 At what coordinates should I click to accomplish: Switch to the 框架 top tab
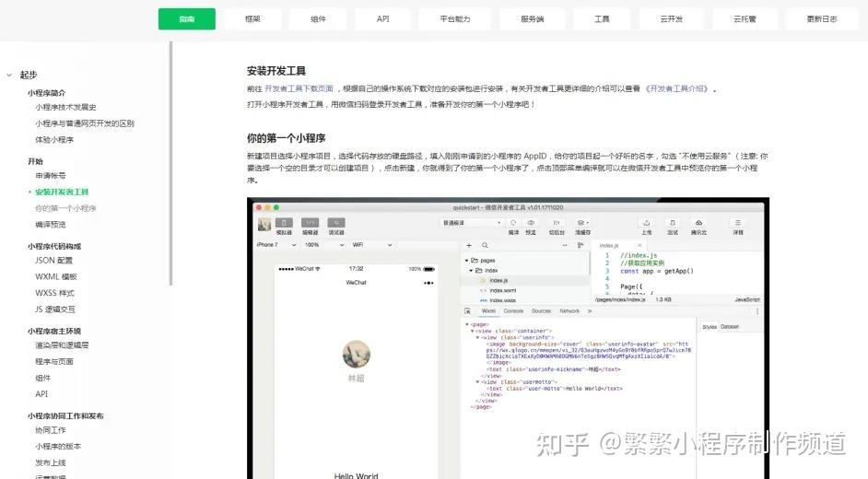pyautogui.click(x=252, y=18)
